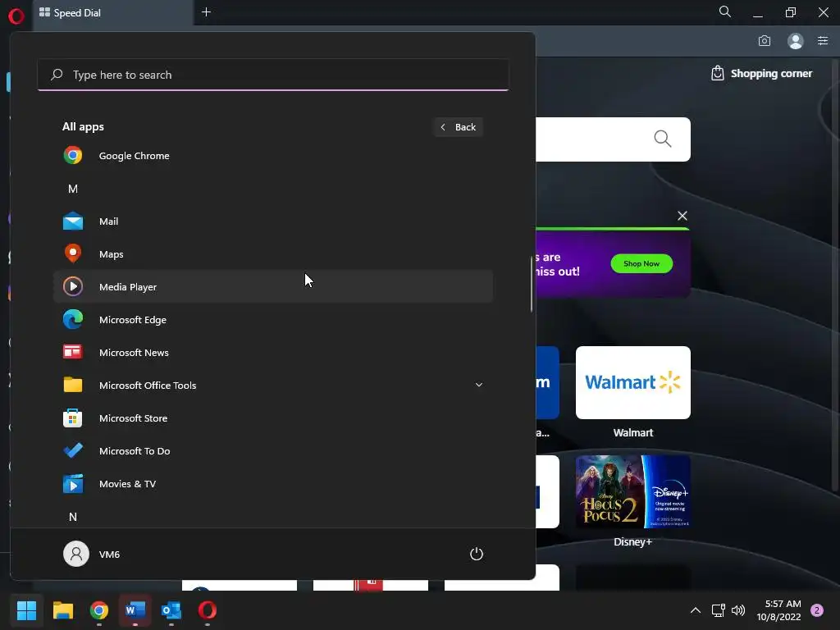Jump to apps by letter M header

pyautogui.click(x=73, y=189)
